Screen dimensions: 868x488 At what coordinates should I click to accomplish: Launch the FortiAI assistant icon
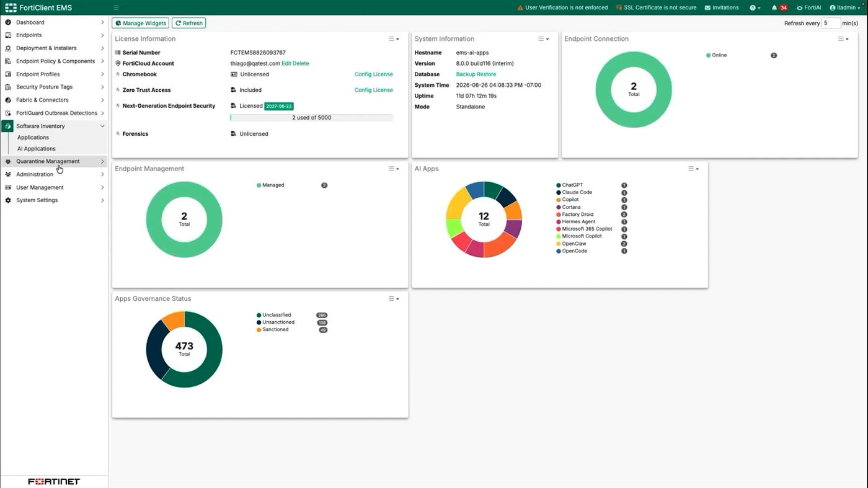point(800,7)
